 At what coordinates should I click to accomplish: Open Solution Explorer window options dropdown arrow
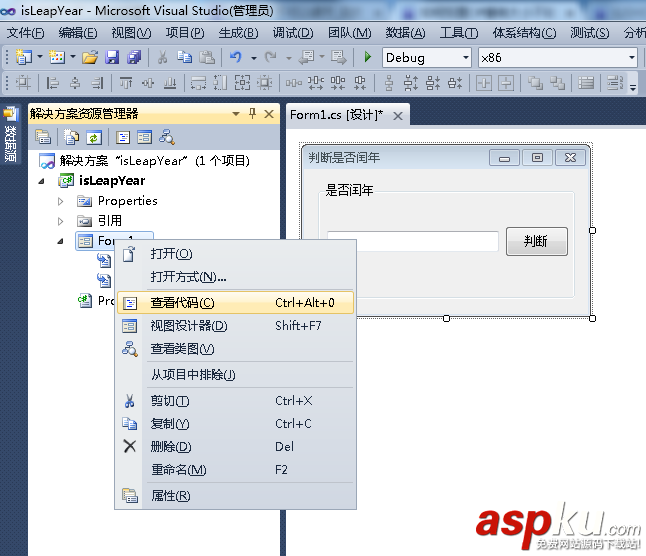click(236, 114)
